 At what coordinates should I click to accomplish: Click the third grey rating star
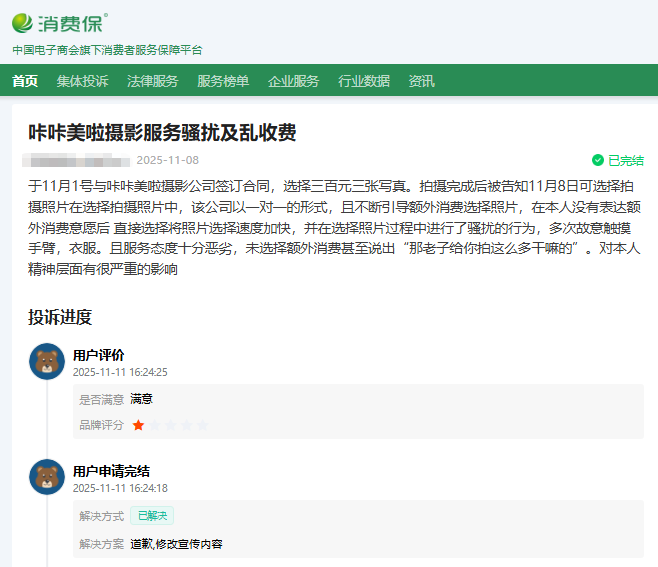pos(170,425)
